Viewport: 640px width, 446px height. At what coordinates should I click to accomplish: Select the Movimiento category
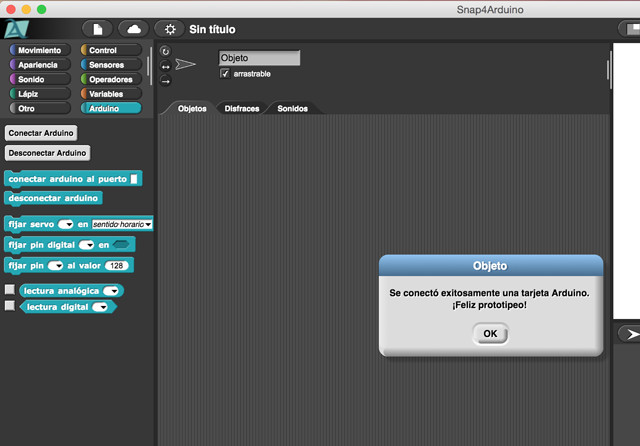40,50
